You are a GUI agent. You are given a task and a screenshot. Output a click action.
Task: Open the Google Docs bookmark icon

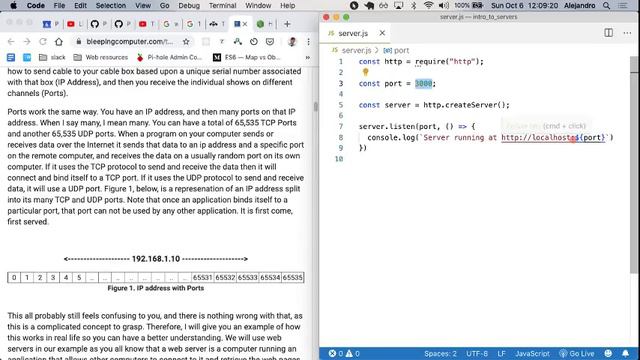pyautogui.click(x=11, y=57)
